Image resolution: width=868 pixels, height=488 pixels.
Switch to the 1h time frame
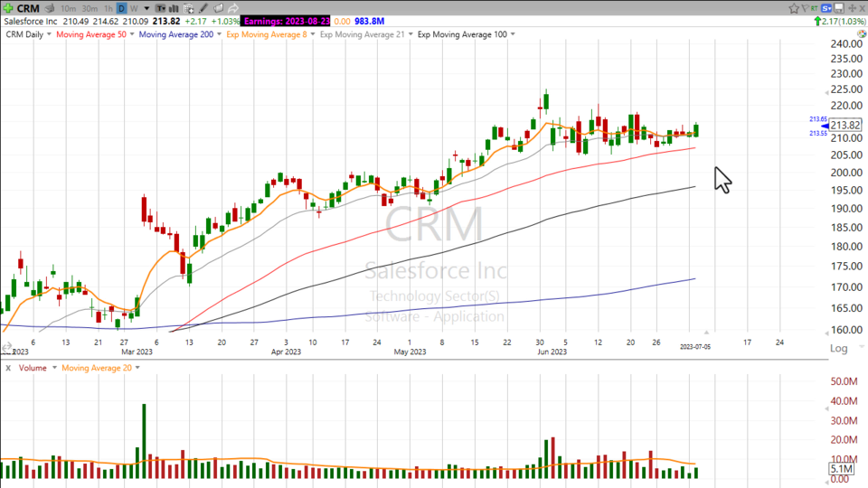(108, 8)
